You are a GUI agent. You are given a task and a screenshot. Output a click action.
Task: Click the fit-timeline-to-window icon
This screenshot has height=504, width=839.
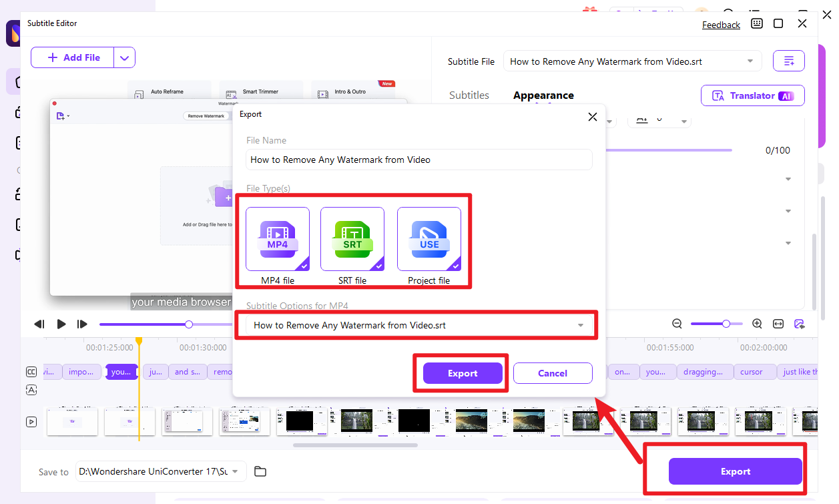(778, 324)
